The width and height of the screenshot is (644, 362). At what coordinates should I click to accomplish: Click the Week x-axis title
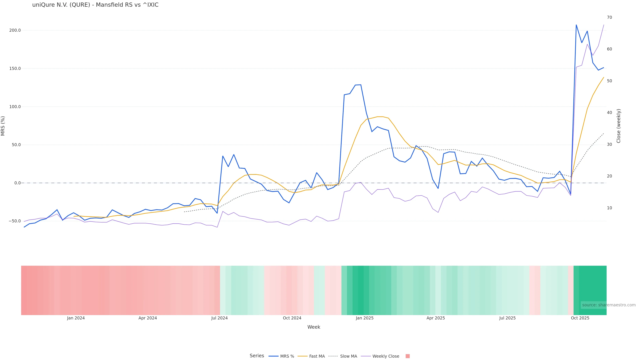tap(313, 327)
